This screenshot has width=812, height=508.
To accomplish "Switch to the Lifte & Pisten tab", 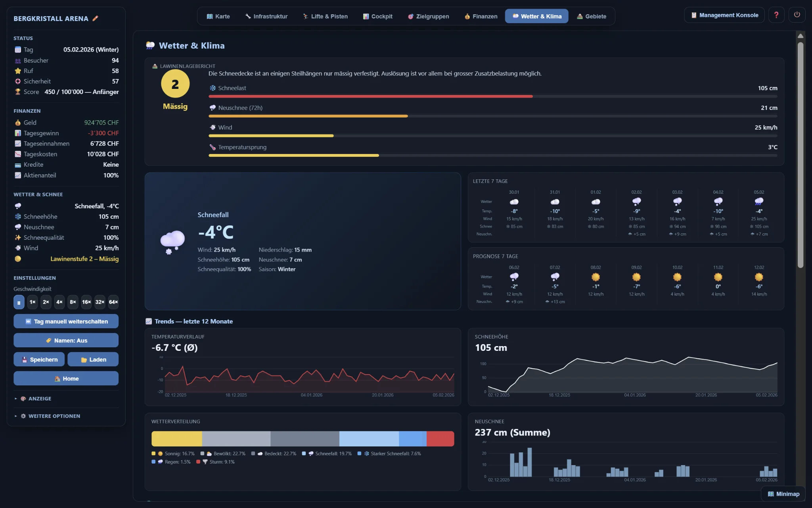I will (325, 16).
